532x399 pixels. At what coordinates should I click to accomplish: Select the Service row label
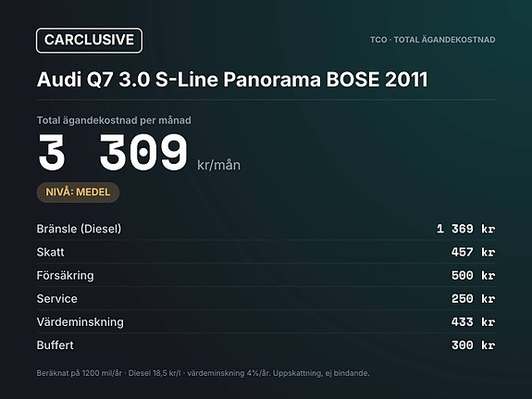click(x=57, y=299)
